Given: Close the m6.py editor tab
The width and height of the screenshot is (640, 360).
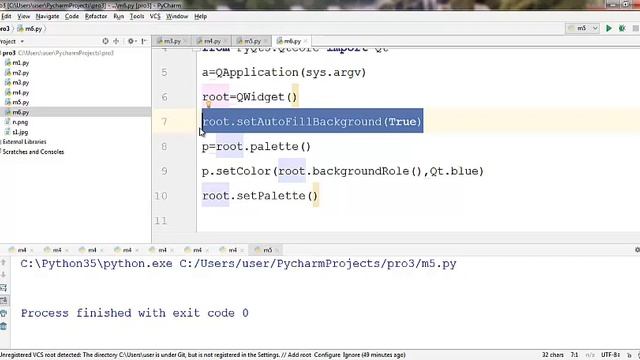Looking at the screenshot, I should coord(305,41).
